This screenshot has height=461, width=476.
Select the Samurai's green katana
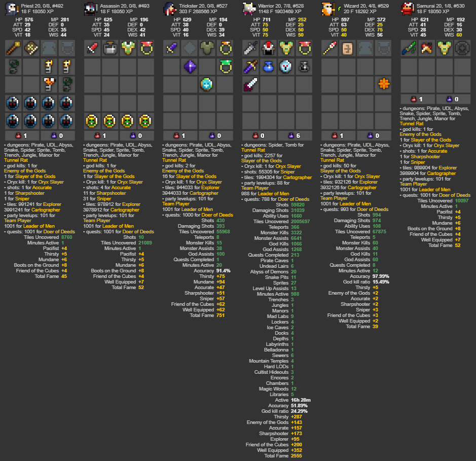click(x=409, y=48)
